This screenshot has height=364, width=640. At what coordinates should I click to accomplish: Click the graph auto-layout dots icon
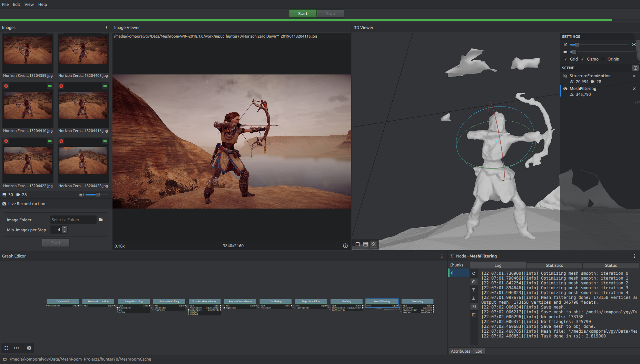pyautogui.click(x=16, y=348)
